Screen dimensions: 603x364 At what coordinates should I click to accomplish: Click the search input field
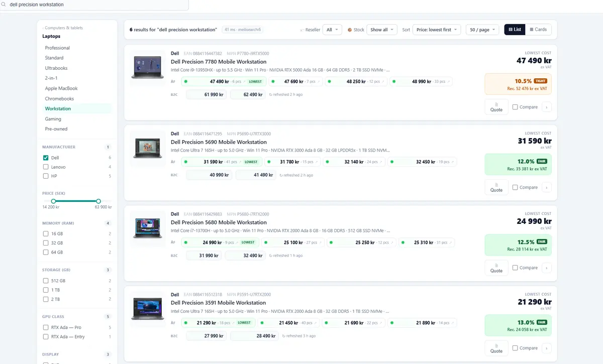point(94,5)
